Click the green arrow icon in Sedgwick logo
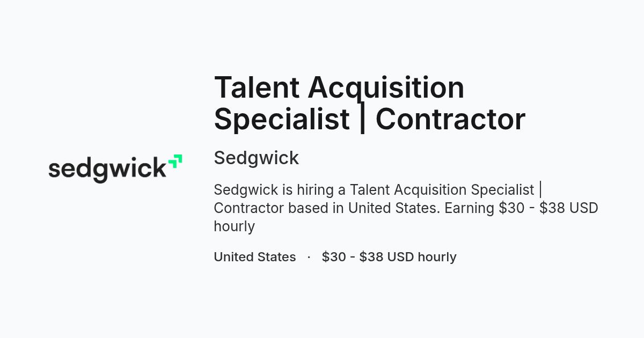Screen dimensions: 644x338 coord(175,161)
